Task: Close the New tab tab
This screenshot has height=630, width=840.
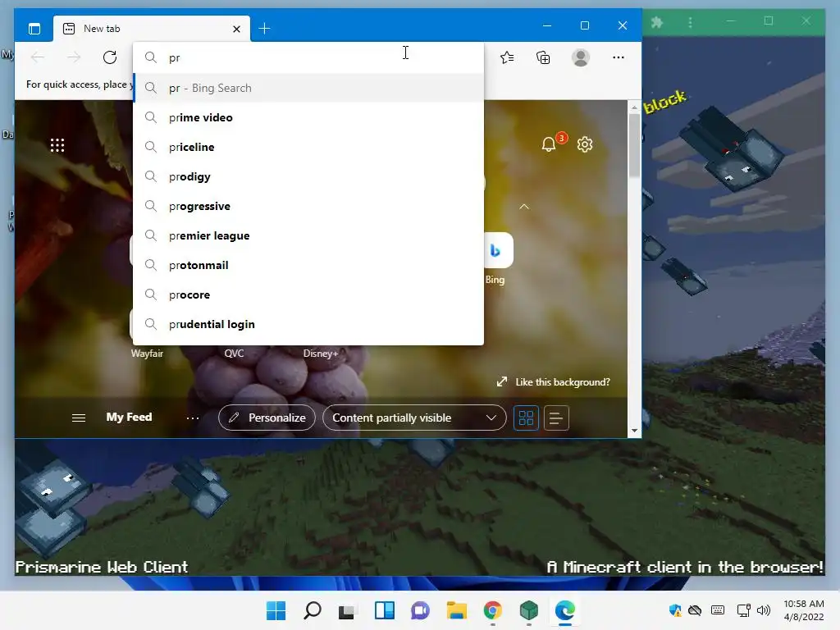Action: coord(236,29)
